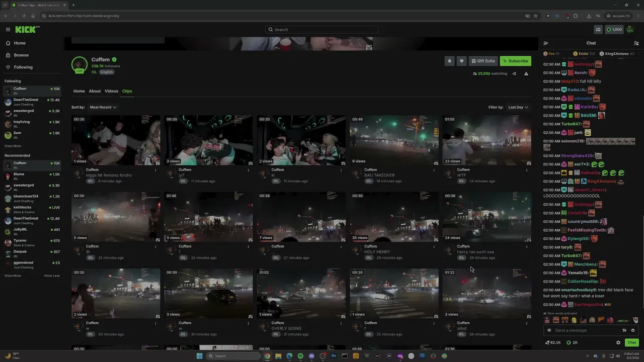Image resolution: width=644 pixels, height=362 pixels.
Task: Open options for henry ran sum1 ova clip
Action: 527,246
